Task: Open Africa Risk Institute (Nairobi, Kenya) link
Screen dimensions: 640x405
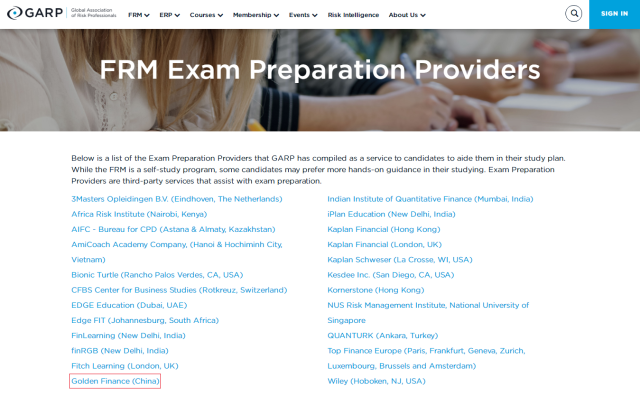Action: pos(139,214)
